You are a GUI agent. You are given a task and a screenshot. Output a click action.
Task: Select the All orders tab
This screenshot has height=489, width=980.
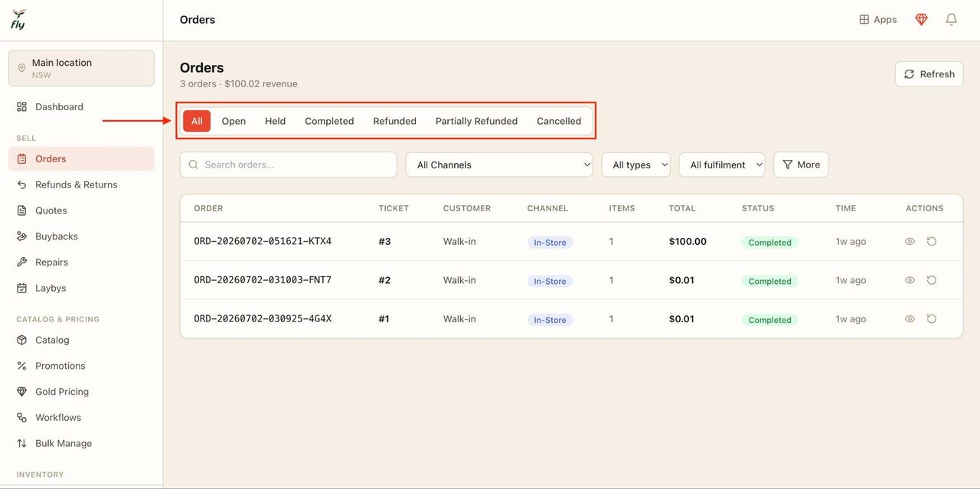(x=197, y=121)
